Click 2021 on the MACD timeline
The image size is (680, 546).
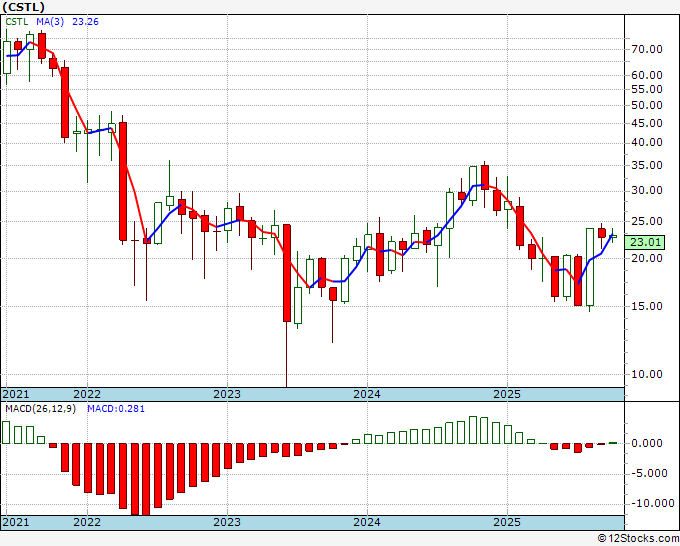click(16, 522)
